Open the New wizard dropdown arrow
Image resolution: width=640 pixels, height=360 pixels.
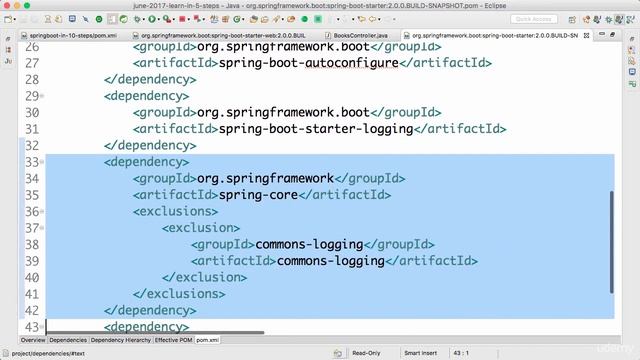(15, 19)
